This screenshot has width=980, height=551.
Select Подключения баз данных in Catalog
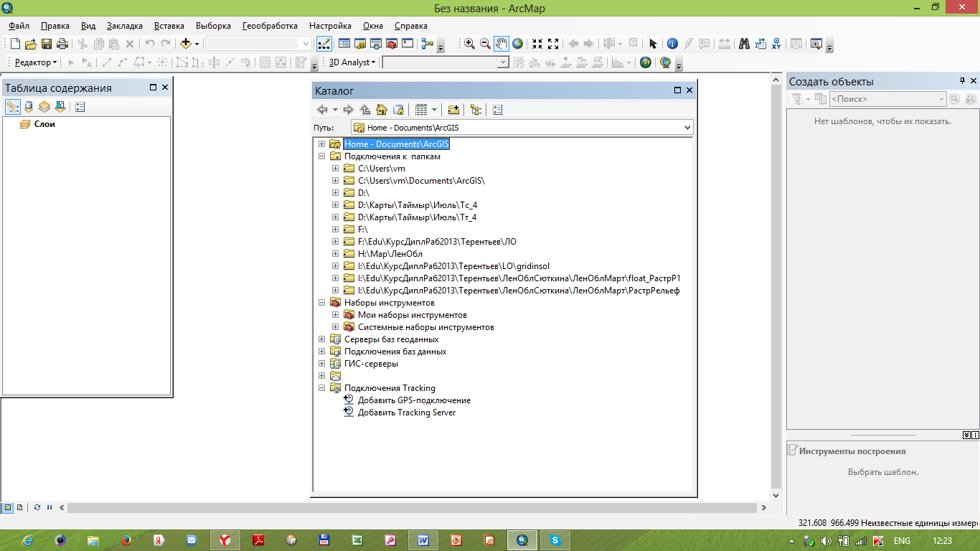coord(395,352)
